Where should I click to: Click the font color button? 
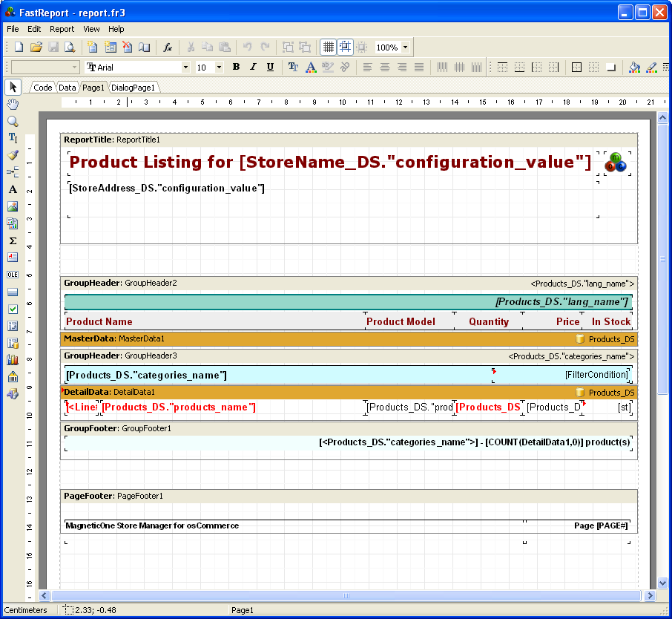pos(311,68)
